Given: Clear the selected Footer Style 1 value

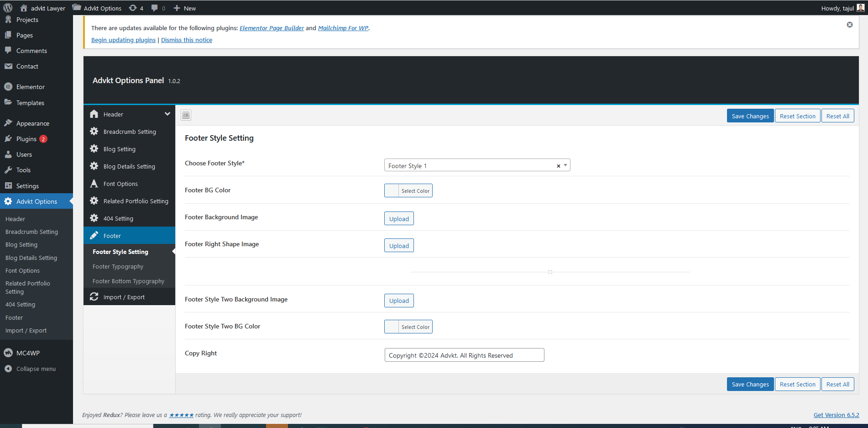Looking at the screenshot, I should (558, 166).
